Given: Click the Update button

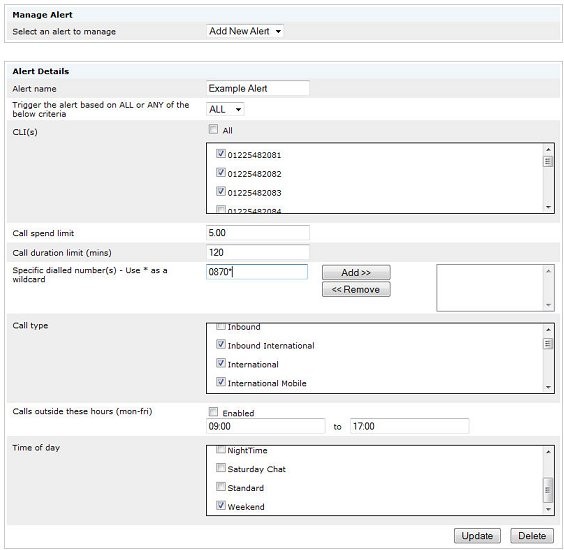Looking at the screenshot, I should point(477,536).
